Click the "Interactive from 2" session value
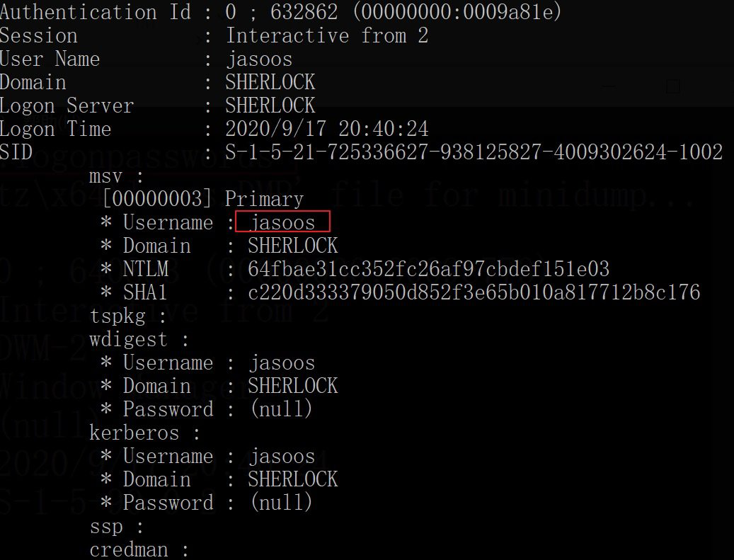Screen dimensions: 734x560 coord(326,35)
